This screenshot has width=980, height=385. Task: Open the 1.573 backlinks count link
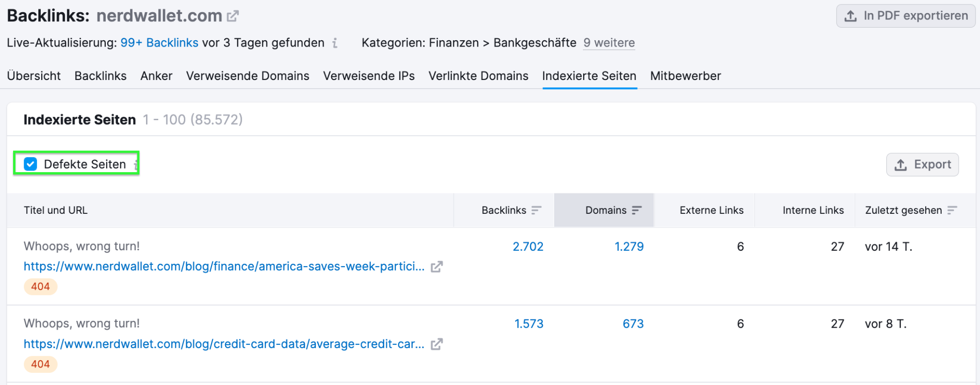(x=529, y=324)
